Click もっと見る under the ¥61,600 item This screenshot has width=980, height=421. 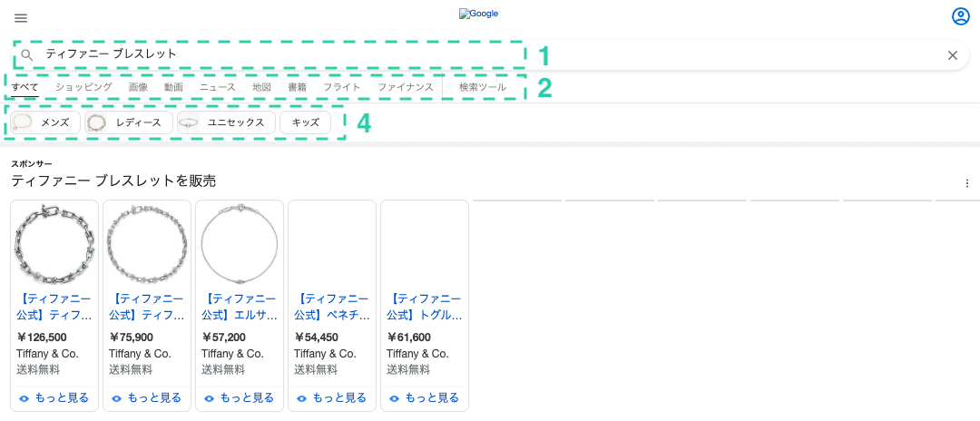pos(425,398)
